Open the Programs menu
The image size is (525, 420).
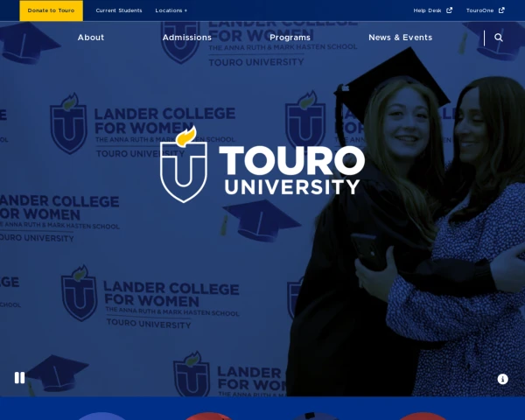coord(290,38)
